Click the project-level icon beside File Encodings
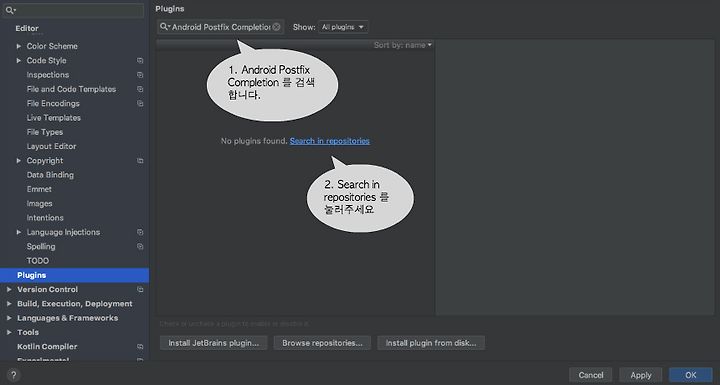 [x=140, y=103]
